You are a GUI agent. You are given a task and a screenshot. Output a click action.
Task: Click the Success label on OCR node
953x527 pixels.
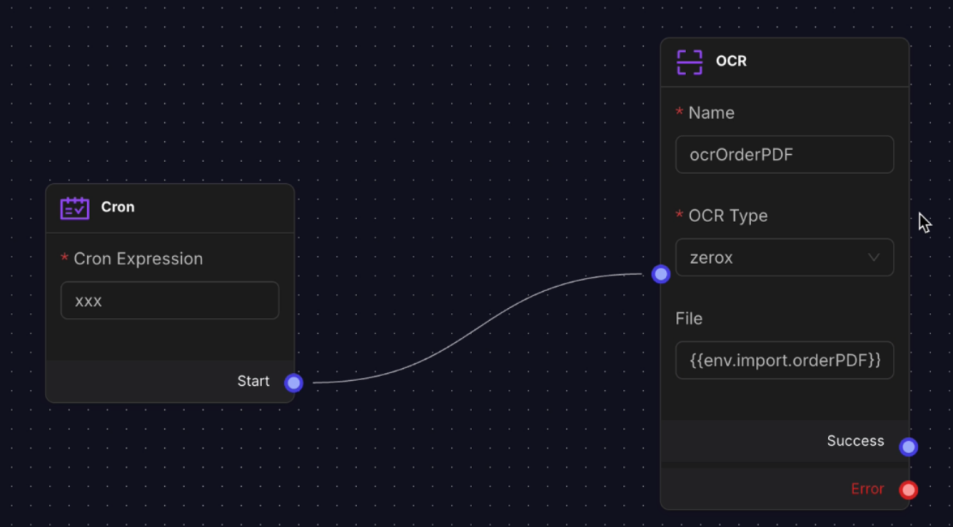pyautogui.click(x=855, y=441)
